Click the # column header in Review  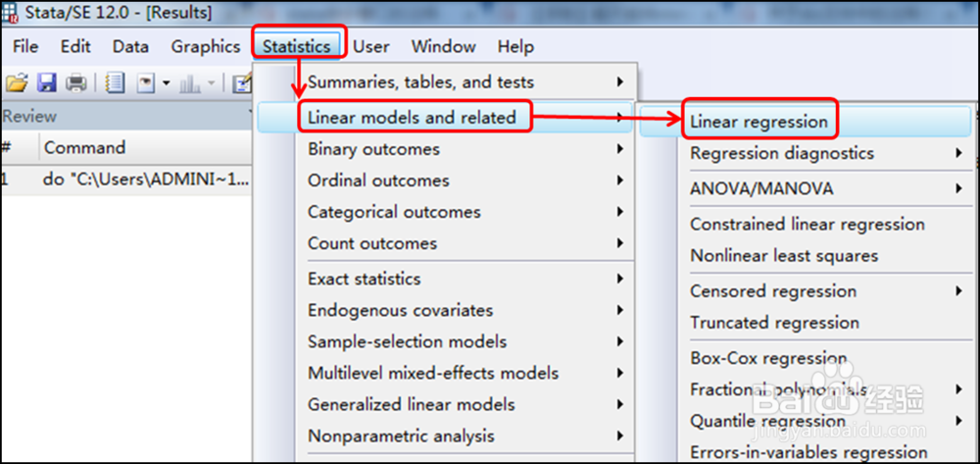coord(6,148)
